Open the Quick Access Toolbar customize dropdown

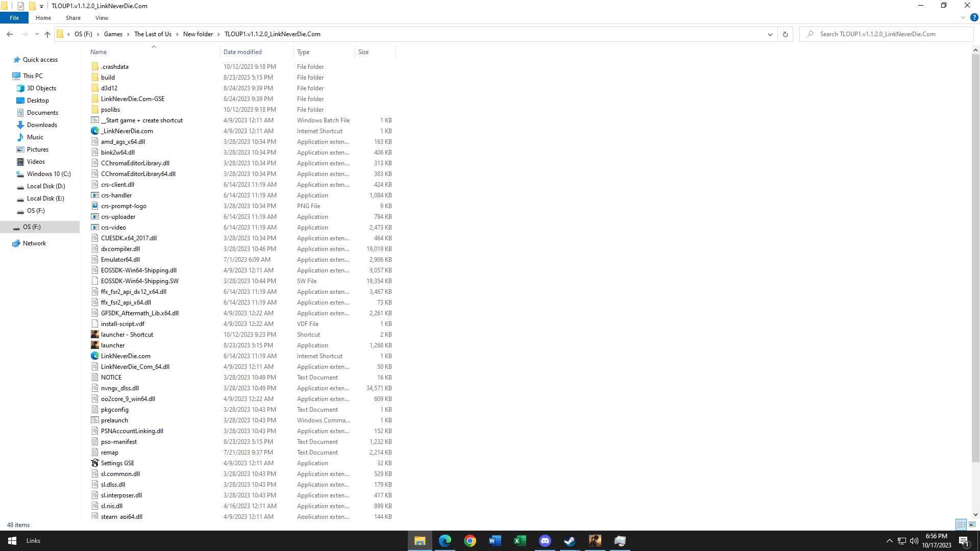pos(41,6)
